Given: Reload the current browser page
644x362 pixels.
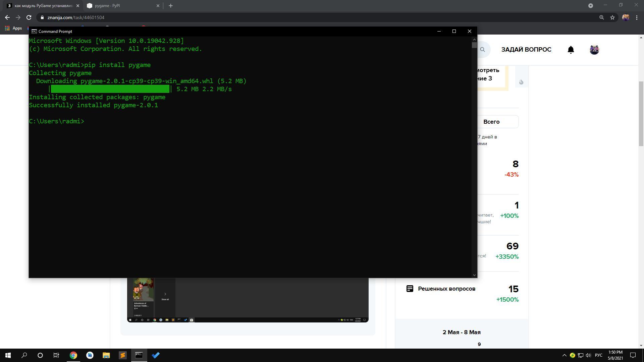Looking at the screenshot, I should 29,17.
